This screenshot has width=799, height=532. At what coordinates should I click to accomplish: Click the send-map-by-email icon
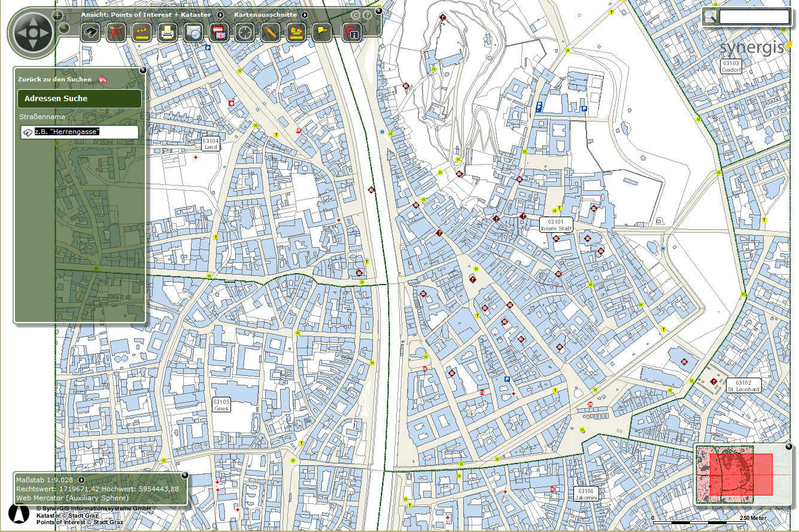[193, 33]
